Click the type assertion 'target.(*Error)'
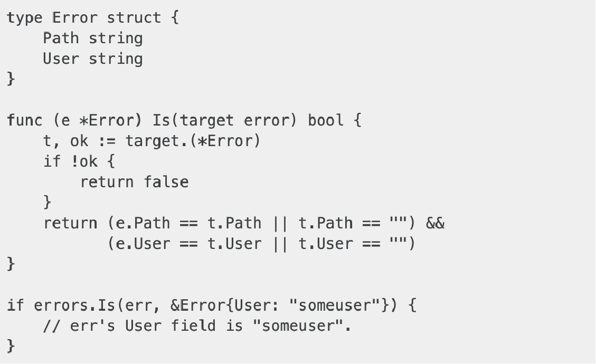The height and width of the screenshot is (364, 596). (x=193, y=141)
